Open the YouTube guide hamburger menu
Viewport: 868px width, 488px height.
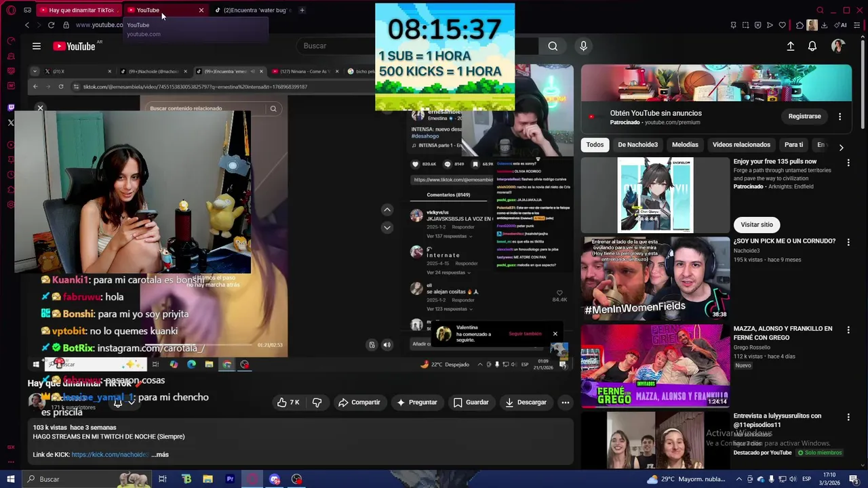[x=37, y=46]
